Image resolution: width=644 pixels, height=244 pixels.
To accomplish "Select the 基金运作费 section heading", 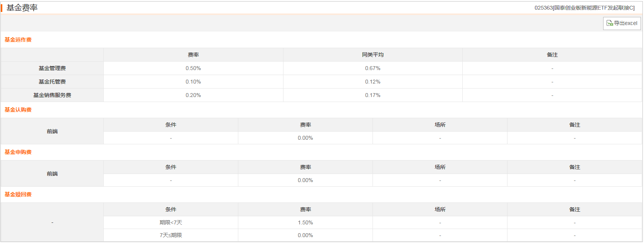I will (18, 40).
